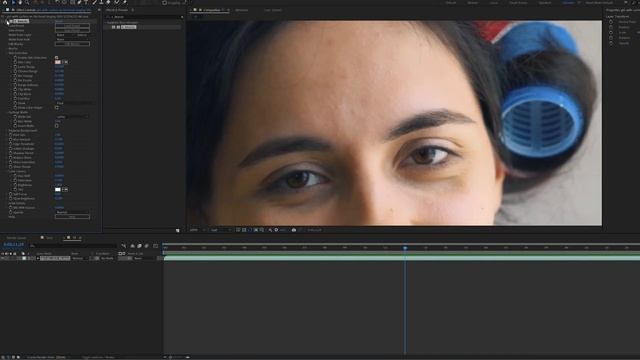640x360 pixels.
Task: Select the Clone Stamp tool
Action: (101, 2)
